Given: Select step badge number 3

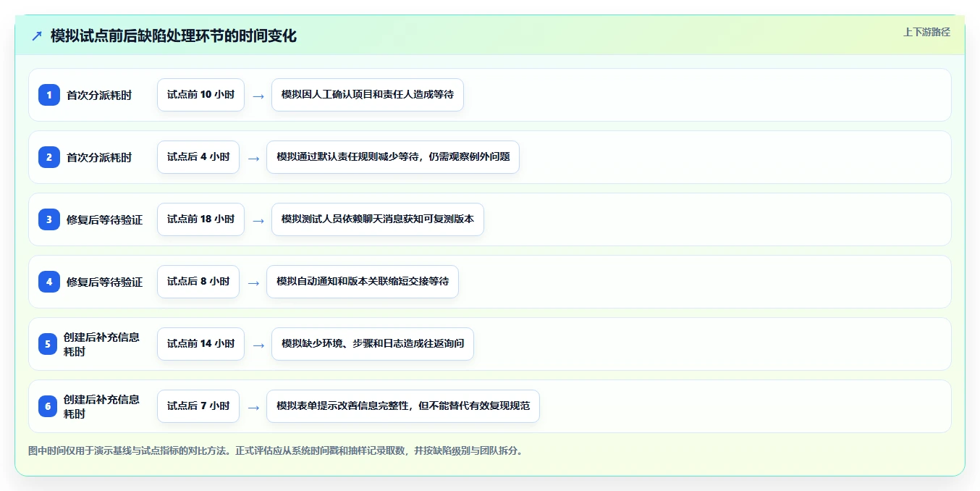Looking at the screenshot, I should [x=49, y=219].
